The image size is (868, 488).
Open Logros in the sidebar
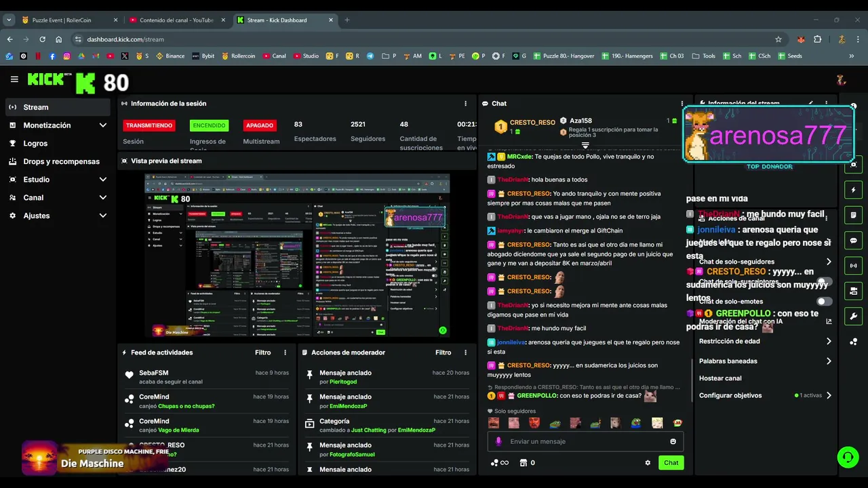coord(58,144)
